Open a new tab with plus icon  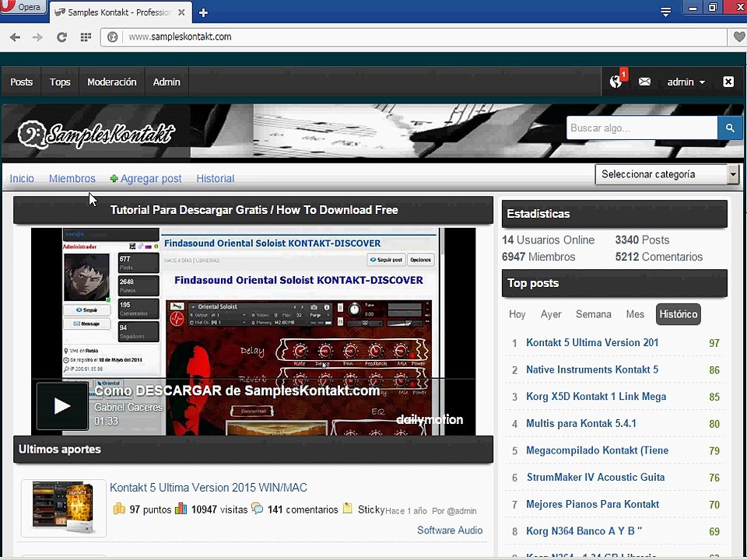[x=203, y=13]
